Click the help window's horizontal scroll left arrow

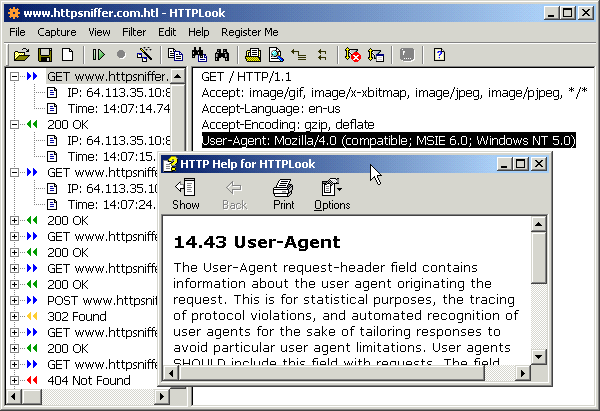[x=171, y=373]
